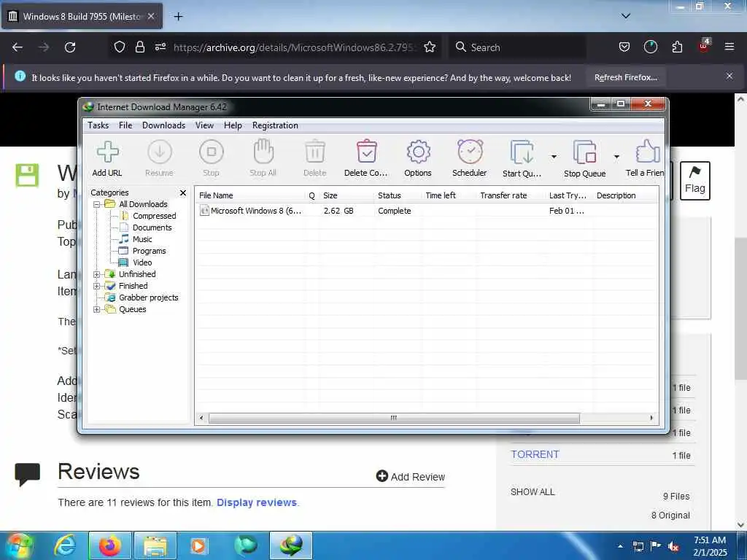747x560 pixels.
Task: Open the Tasks menu
Action: pos(98,125)
